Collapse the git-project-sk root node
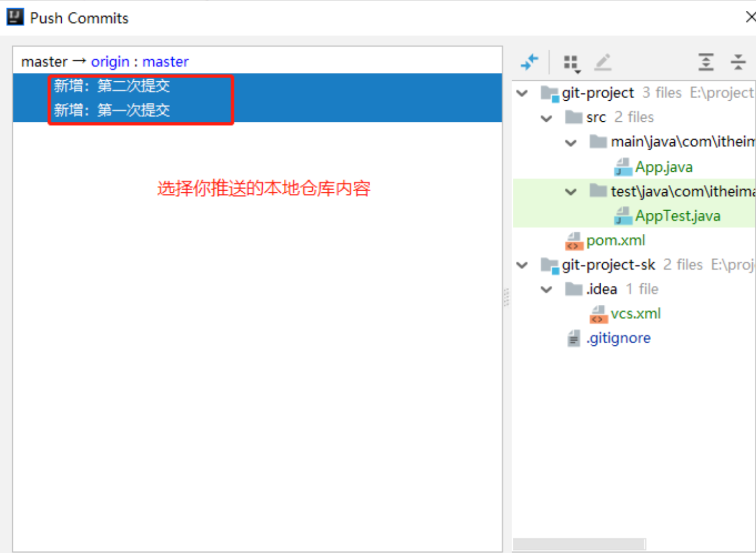 [523, 265]
